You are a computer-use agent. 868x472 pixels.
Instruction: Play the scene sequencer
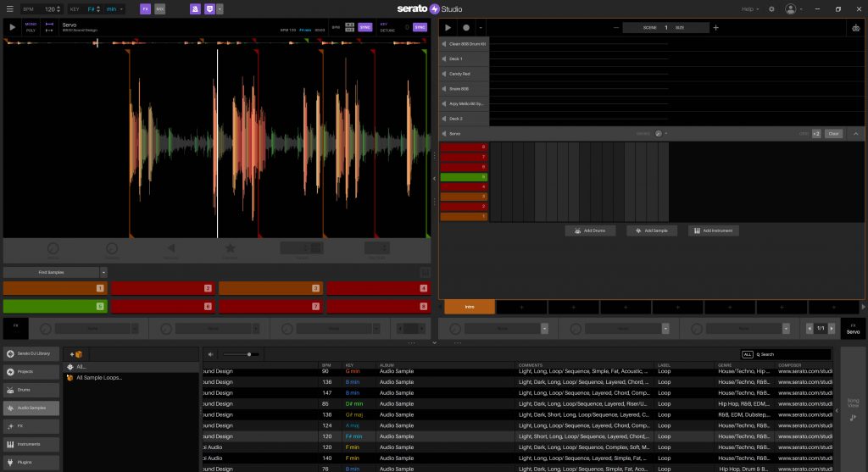(x=448, y=28)
